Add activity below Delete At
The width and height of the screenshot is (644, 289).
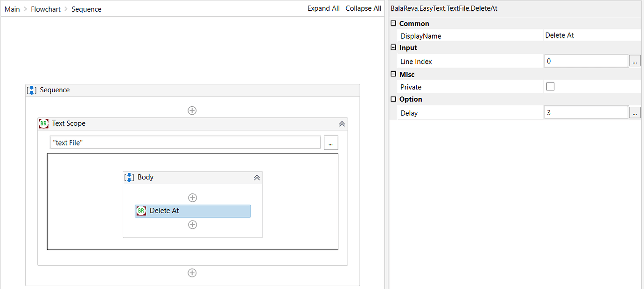coord(192,225)
